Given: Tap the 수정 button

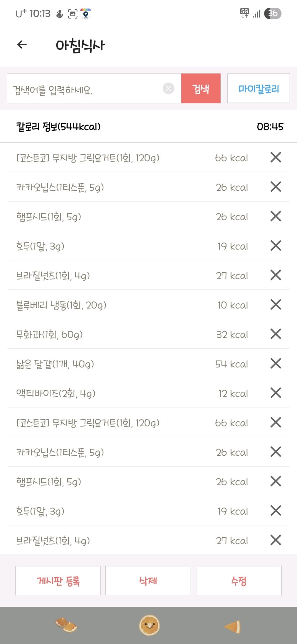Looking at the screenshot, I should point(239,581).
